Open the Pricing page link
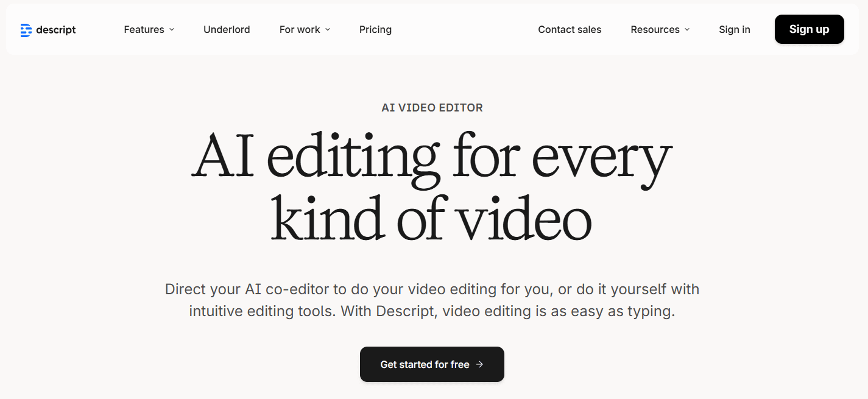Screen dimensions: 868x399 coord(375,29)
